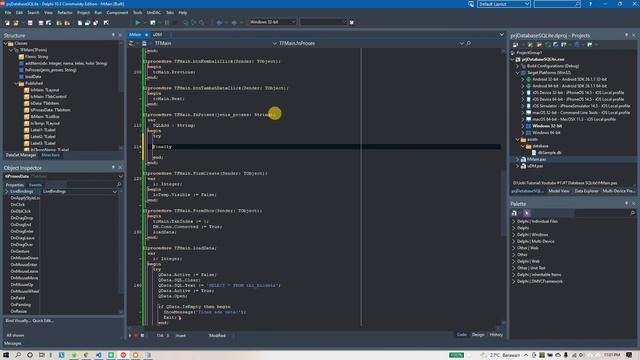Click the Bind Visually link
This screenshot has width=640, height=360.
pos(18,321)
